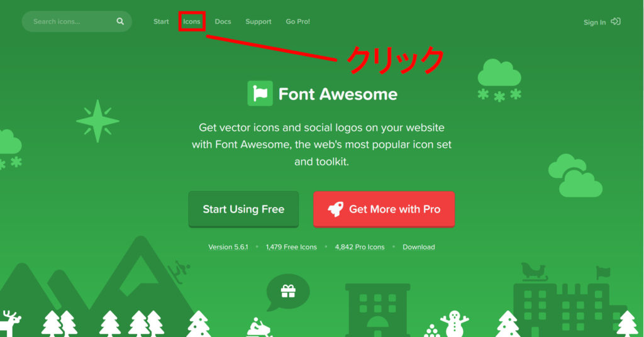Open the Support navigation link
This screenshot has height=337, width=644.
tap(258, 21)
